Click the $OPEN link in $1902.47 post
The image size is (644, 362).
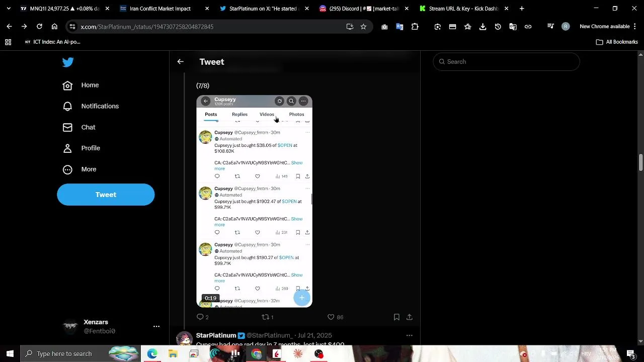point(289,202)
